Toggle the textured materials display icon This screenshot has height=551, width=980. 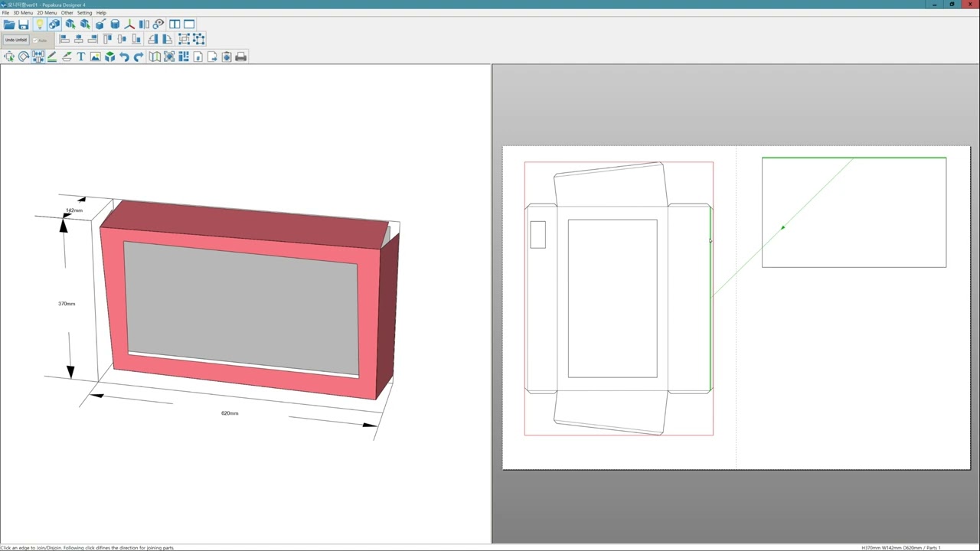click(54, 24)
